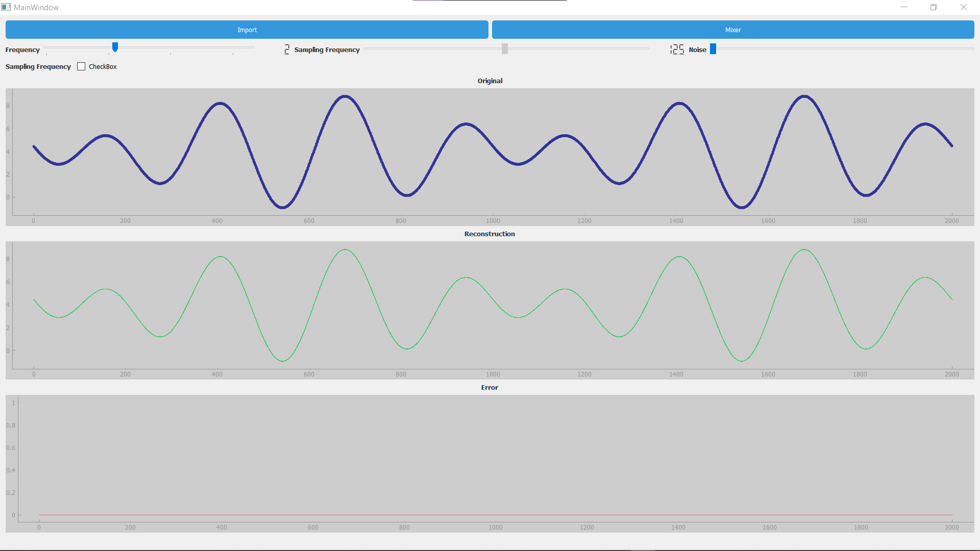This screenshot has width=980, height=551.
Task: Click the Noise label
Action: point(697,49)
